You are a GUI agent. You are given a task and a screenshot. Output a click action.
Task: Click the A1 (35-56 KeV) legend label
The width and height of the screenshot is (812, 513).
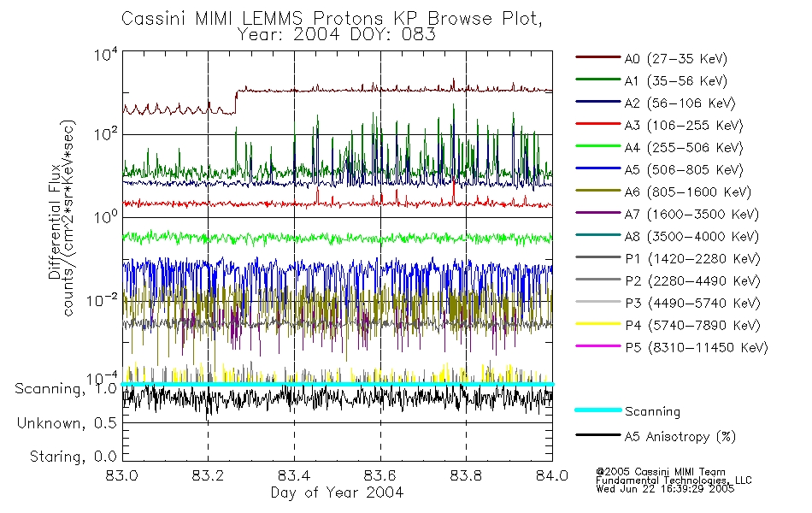(676, 81)
